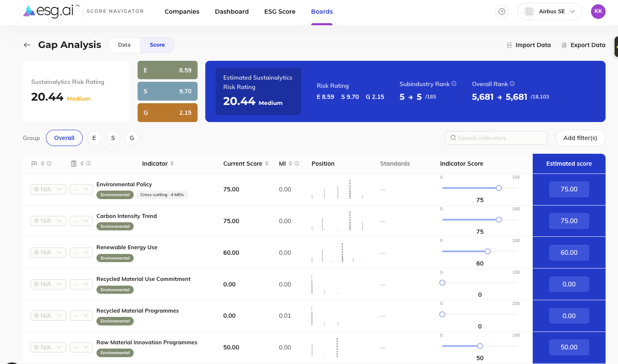Viewport: 618px width, 364px height.
Task: Focus the Search indicators field
Action: coord(496,138)
